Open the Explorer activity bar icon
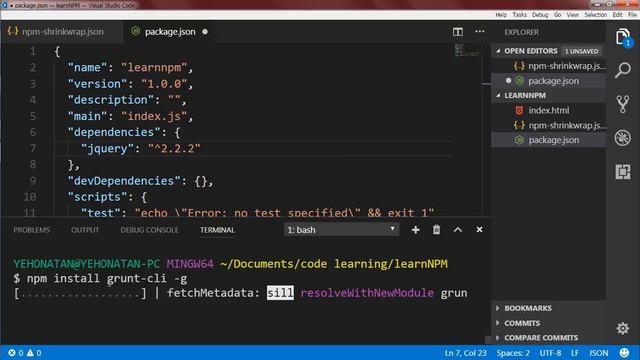The height and width of the screenshot is (360, 640). point(623,37)
